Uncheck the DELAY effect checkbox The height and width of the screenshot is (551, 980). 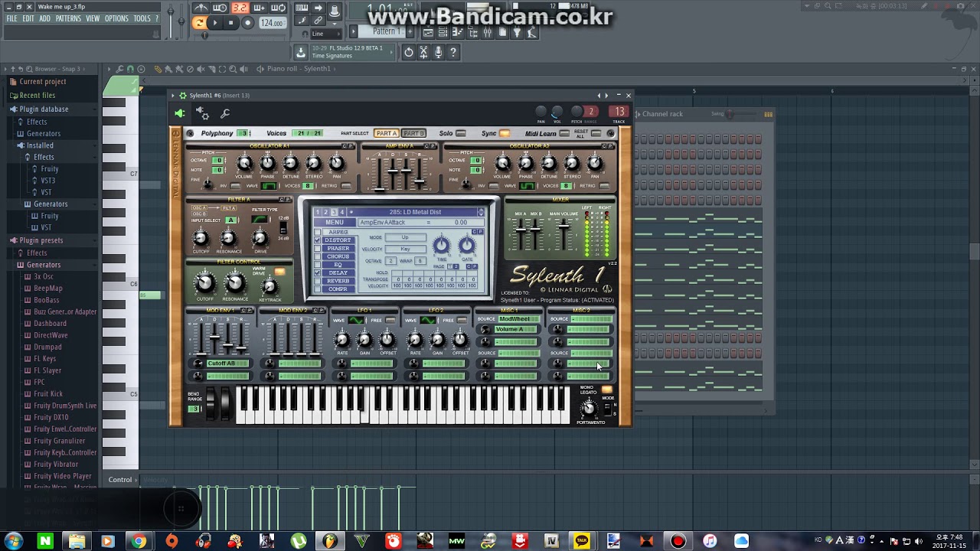click(318, 273)
